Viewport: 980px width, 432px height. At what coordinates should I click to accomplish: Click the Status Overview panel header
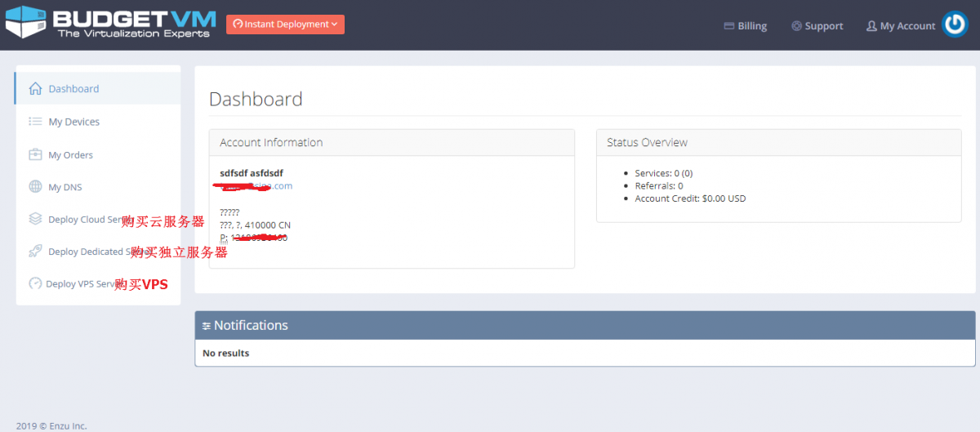(x=777, y=142)
